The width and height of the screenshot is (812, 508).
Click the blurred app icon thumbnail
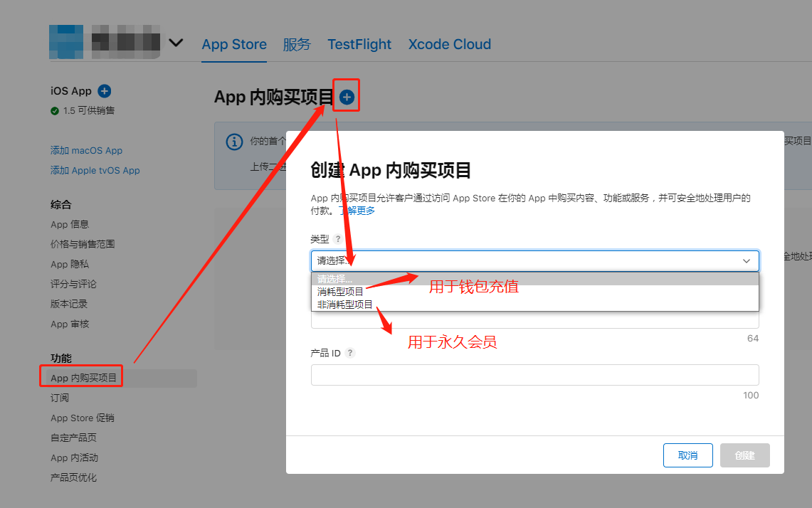click(x=66, y=42)
